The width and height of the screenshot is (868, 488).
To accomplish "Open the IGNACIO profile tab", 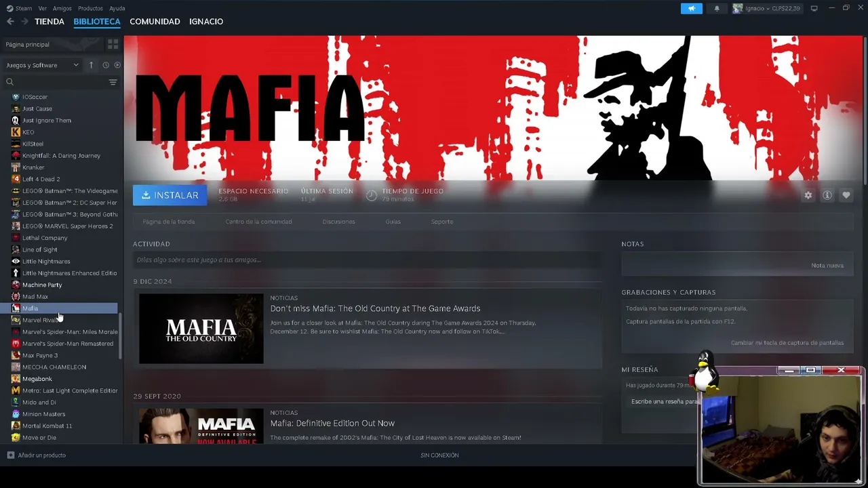I will tap(206, 22).
